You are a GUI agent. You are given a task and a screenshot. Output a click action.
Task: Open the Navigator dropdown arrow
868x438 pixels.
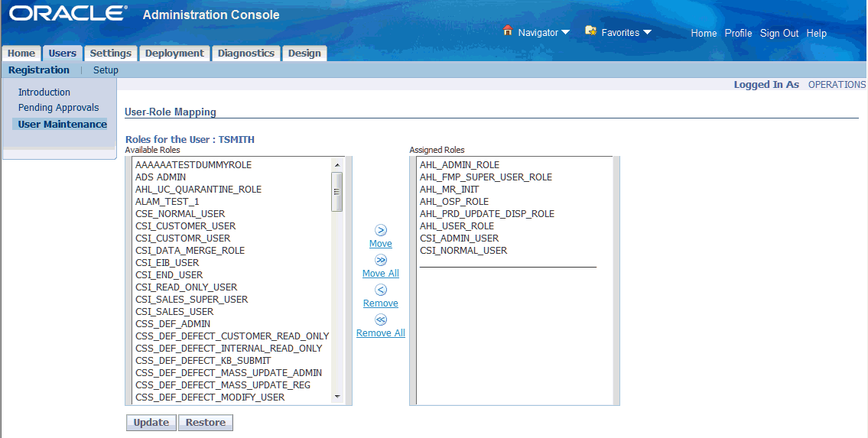tap(565, 33)
